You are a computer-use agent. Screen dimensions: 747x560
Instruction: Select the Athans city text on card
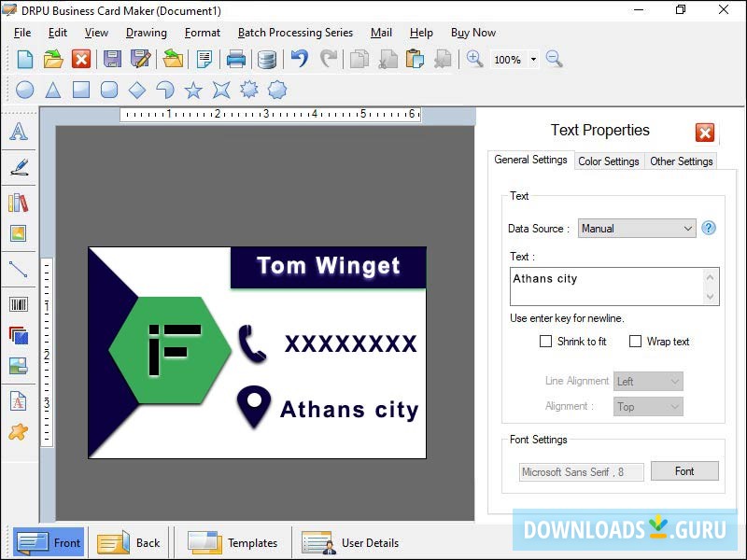pyautogui.click(x=349, y=410)
